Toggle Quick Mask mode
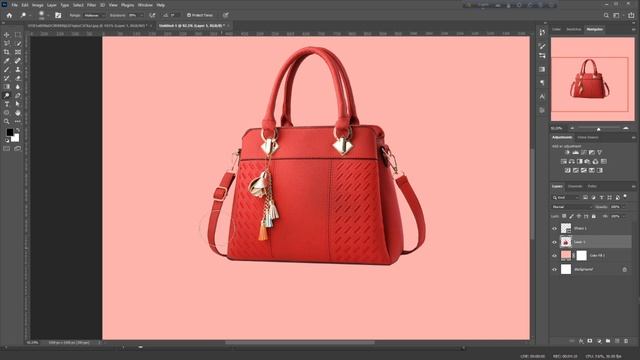 click(7, 149)
